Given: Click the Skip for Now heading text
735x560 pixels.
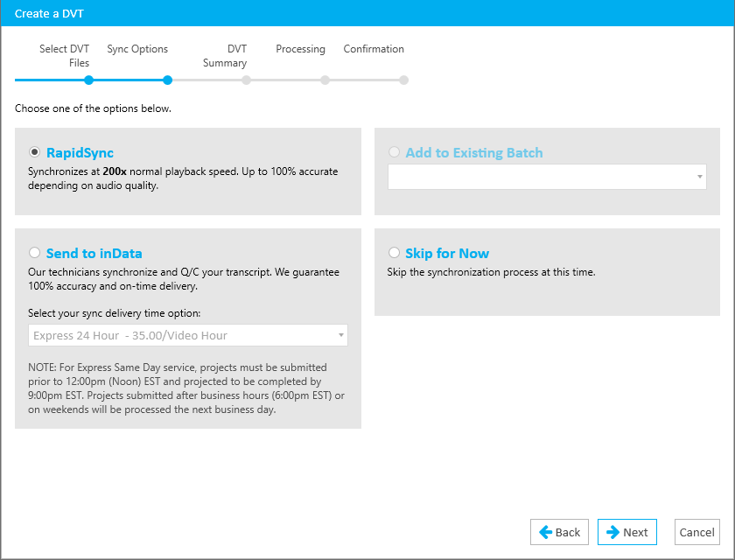Looking at the screenshot, I should click(447, 254).
